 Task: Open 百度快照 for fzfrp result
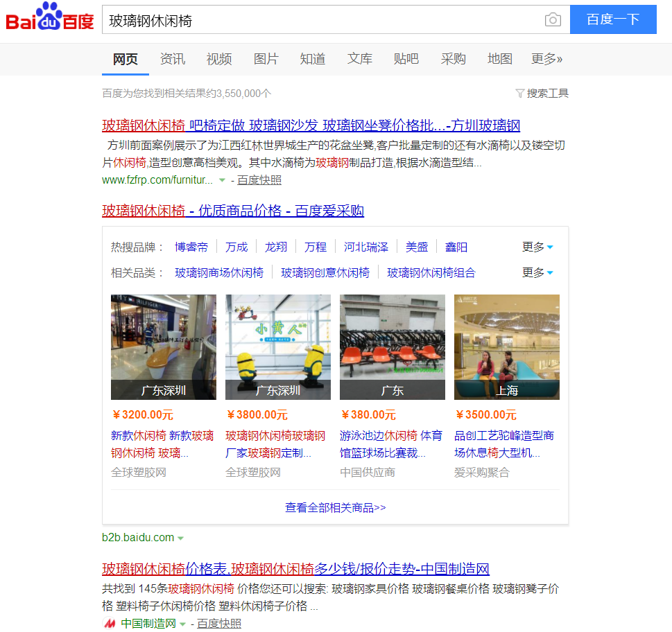click(259, 180)
